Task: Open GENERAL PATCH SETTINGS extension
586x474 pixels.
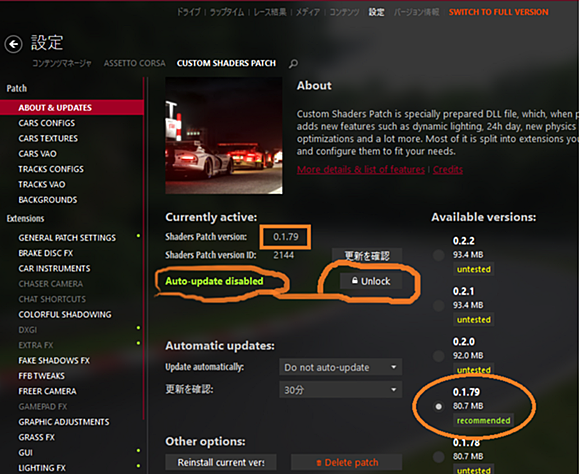Action: point(67,238)
